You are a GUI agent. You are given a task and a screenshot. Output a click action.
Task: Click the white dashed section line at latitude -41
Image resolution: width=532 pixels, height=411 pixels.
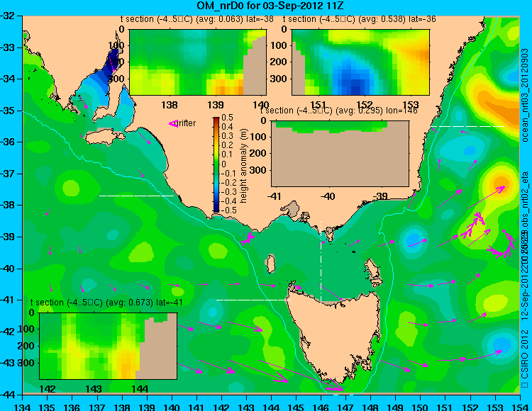pyautogui.click(x=253, y=300)
